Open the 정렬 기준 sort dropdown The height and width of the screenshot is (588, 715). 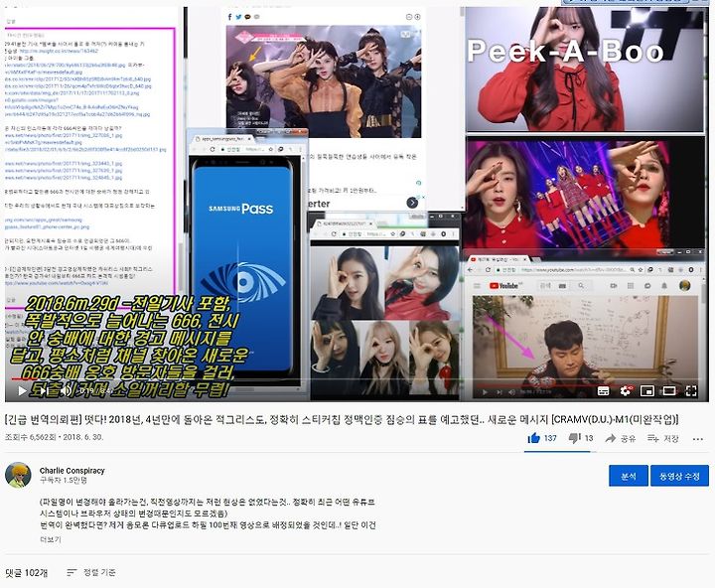click(x=91, y=572)
